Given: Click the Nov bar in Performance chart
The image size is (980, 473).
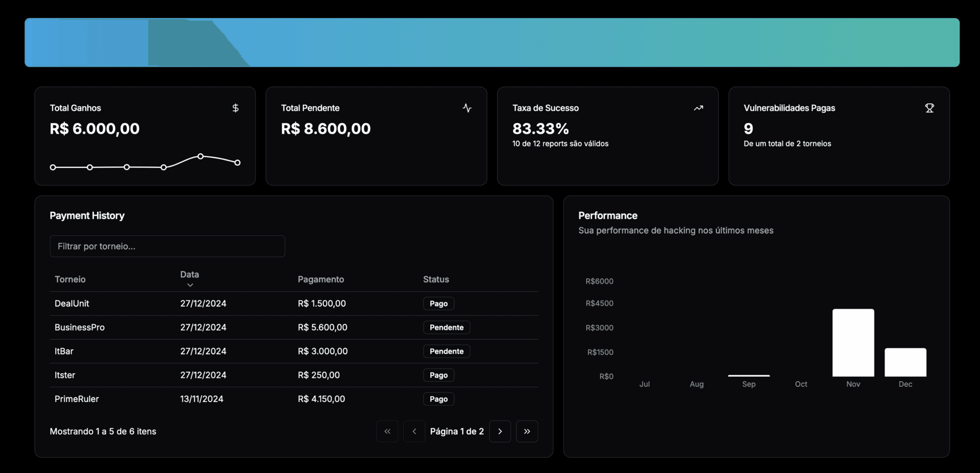Looking at the screenshot, I should 853,342.
